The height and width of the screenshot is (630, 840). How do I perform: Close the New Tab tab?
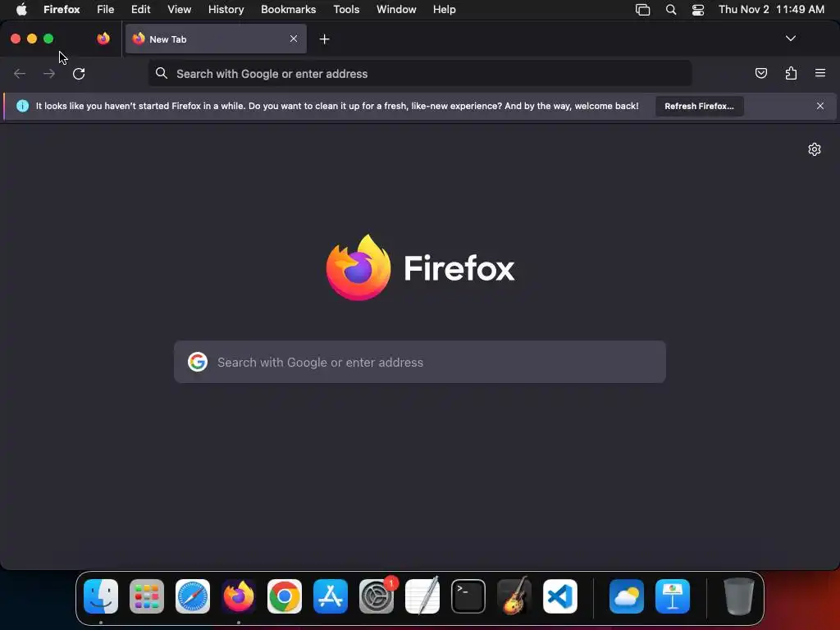pyautogui.click(x=294, y=39)
